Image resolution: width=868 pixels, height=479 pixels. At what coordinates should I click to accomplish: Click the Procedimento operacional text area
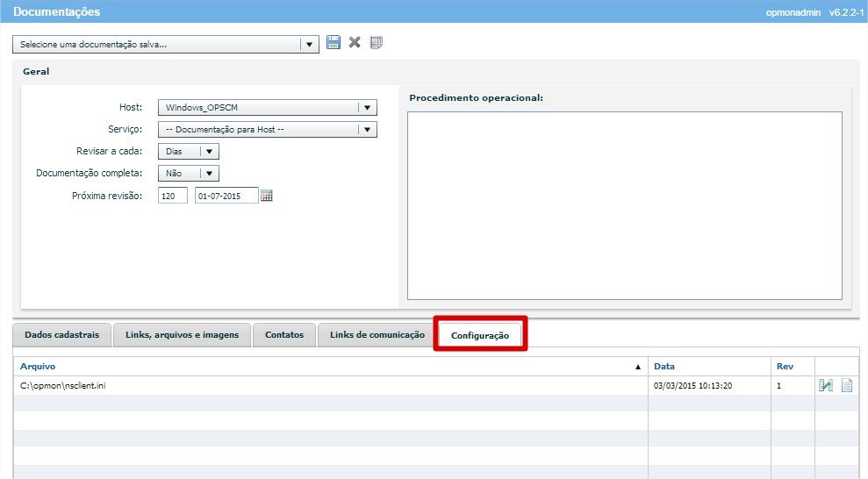pos(624,205)
